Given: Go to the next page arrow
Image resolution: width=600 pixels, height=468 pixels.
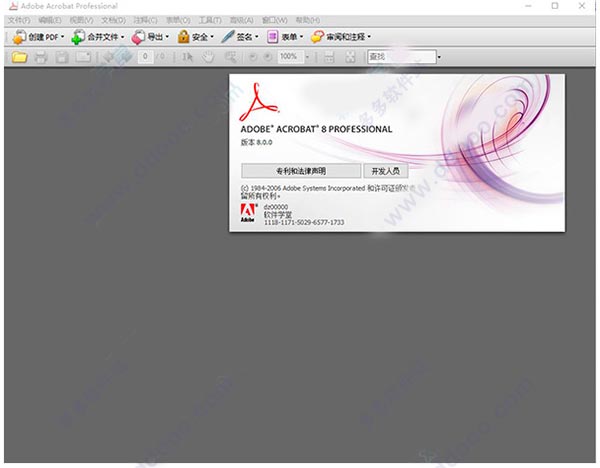Looking at the screenshot, I should [x=125, y=57].
